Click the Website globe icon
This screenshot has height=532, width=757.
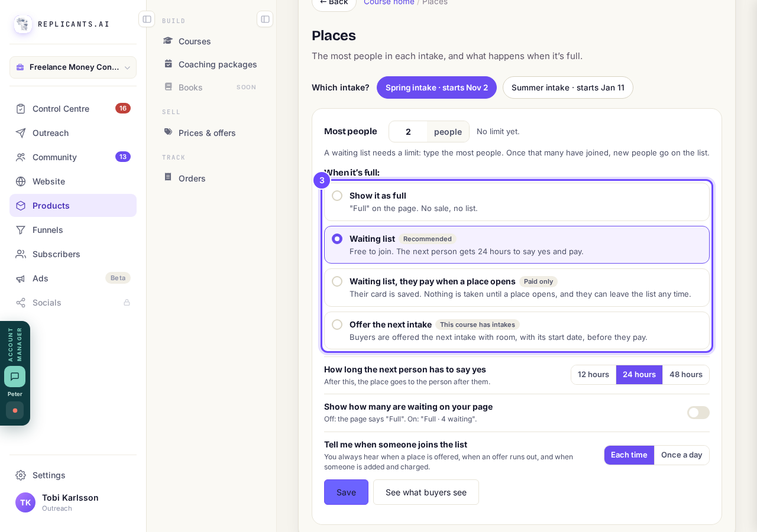tap(21, 181)
